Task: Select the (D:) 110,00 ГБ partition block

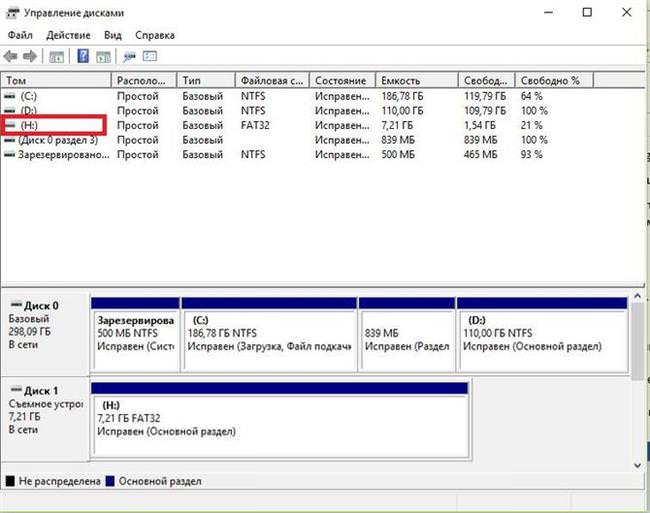Action: coord(542,334)
